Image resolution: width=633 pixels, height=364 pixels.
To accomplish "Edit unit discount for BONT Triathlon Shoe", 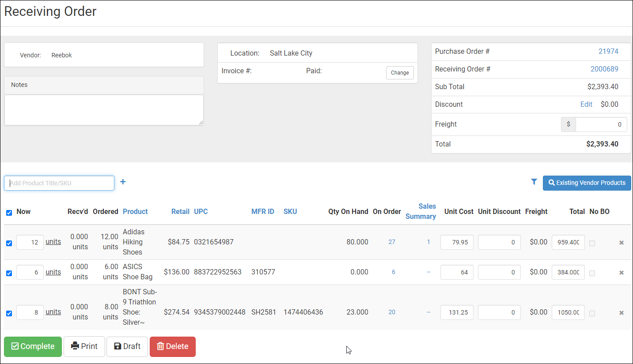I will [x=499, y=312].
